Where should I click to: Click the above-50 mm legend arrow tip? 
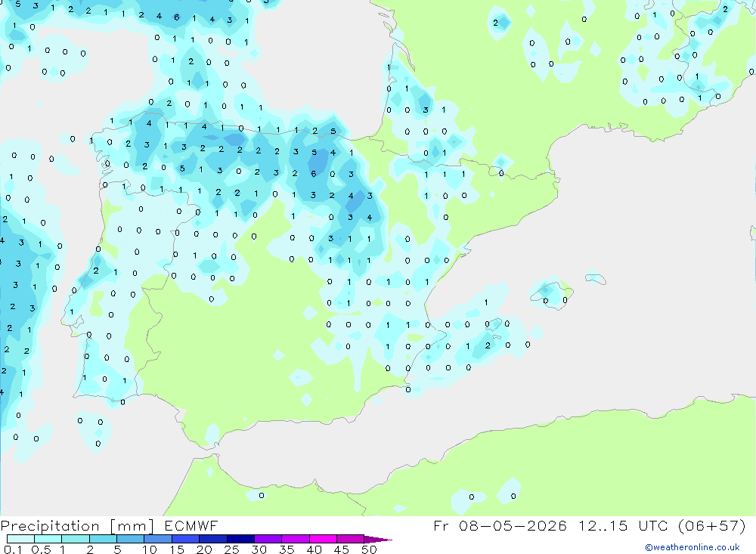tap(378, 539)
